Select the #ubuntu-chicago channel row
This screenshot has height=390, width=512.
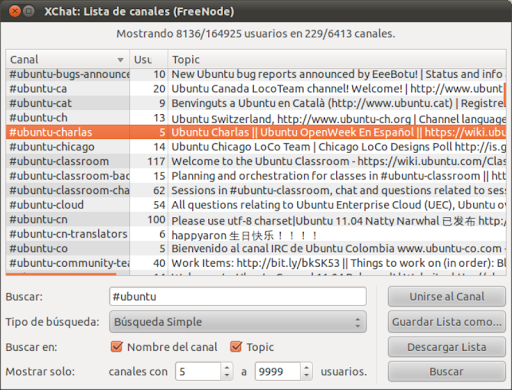point(256,147)
